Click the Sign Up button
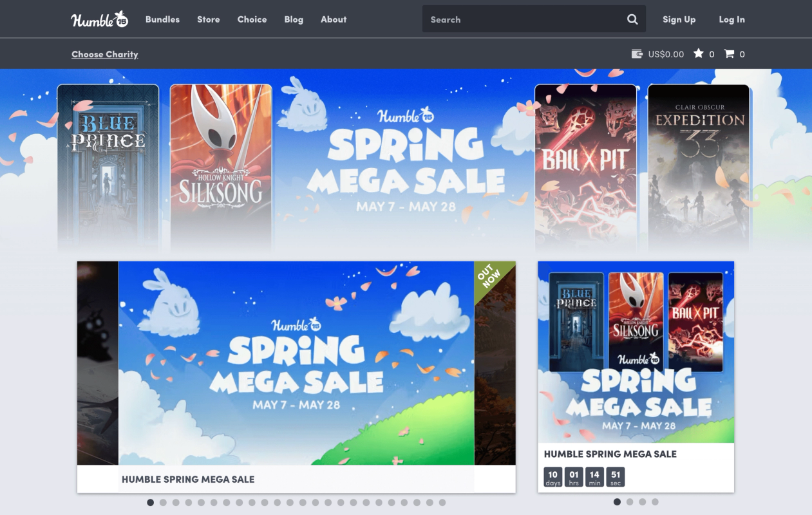The height and width of the screenshot is (515, 812). coord(679,19)
